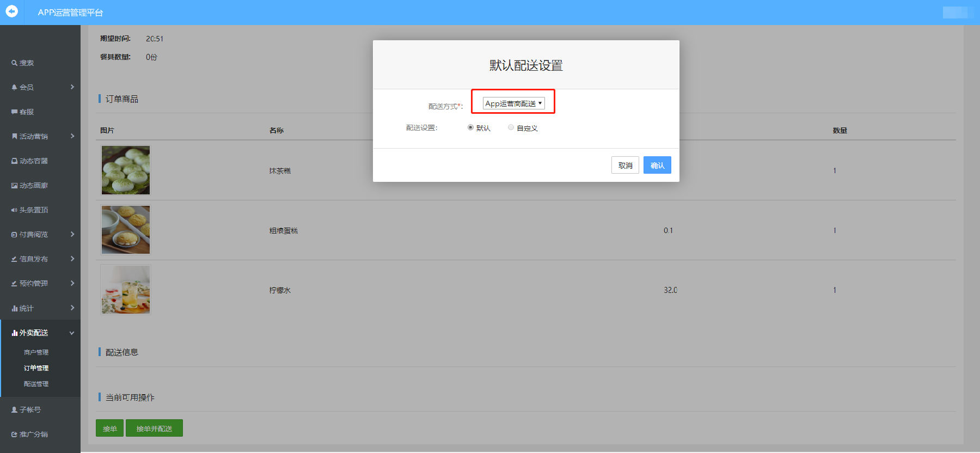Collapse the 外卖配送 sidebar section
980x453 pixels.
pyautogui.click(x=72, y=333)
